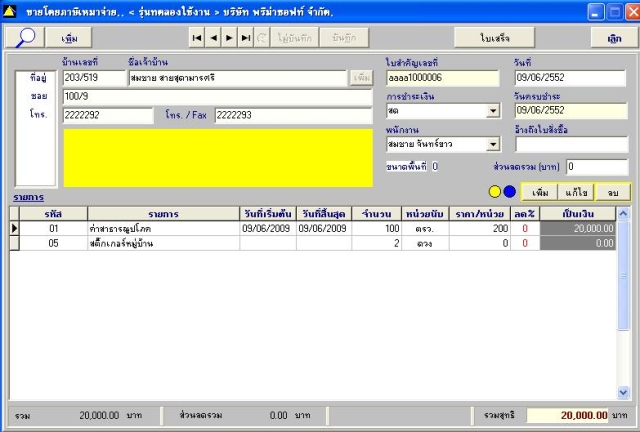Image resolution: width=640 pixels, height=432 pixels.
Task: Open the การชำระเงิน payment dropdown
Action: [x=493, y=111]
